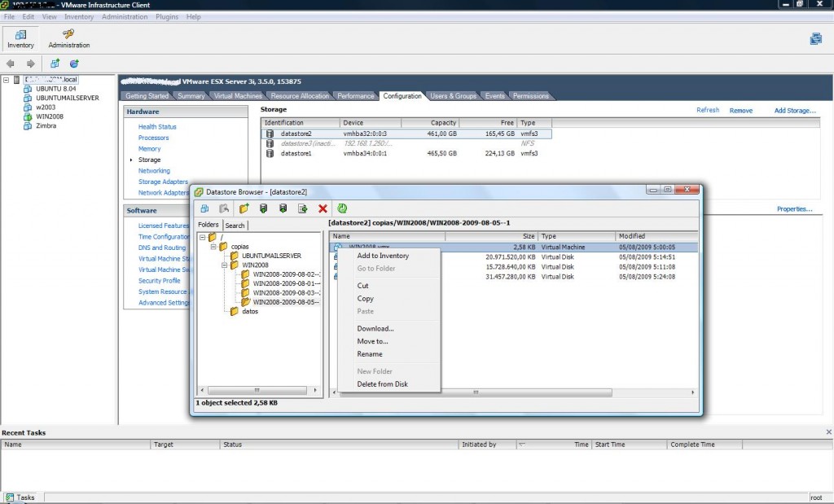Choose Delete from Disk in context menu
Screen dimensions: 834x504
(383, 383)
